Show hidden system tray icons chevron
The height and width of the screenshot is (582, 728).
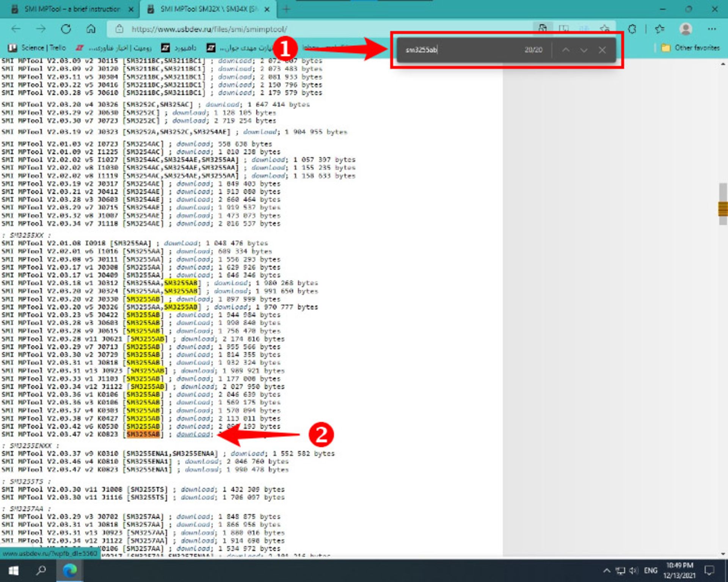(x=607, y=570)
